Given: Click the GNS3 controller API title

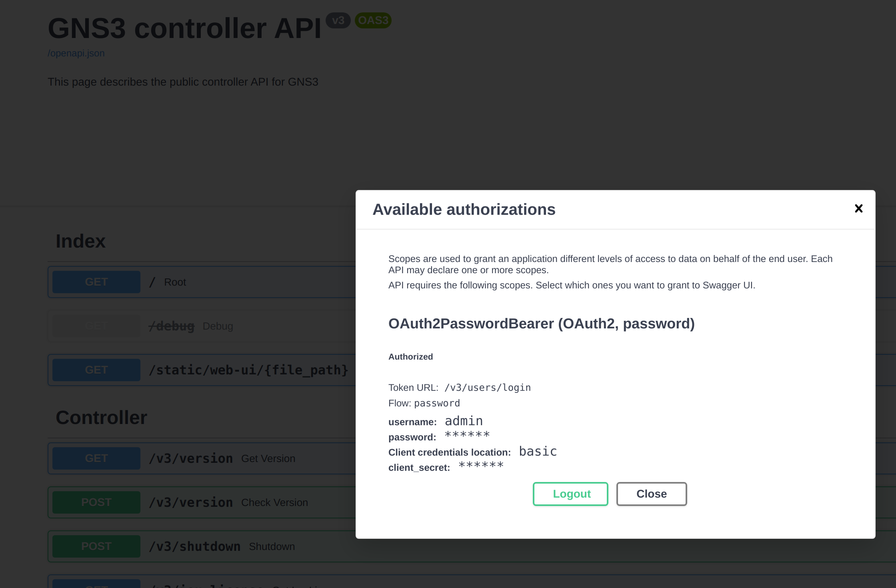Looking at the screenshot, I should pos(185,27).
